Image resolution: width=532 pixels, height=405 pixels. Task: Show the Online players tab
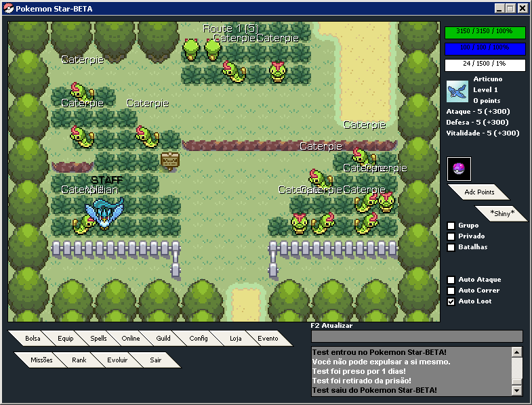pyautogui.click(x=131, y=338)
